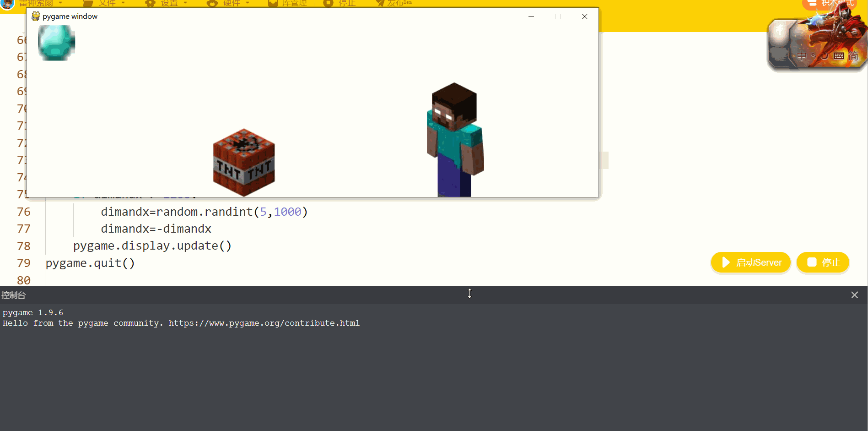Minimize the pygame window
868x431 pixels.
click(x=531, y=16)
